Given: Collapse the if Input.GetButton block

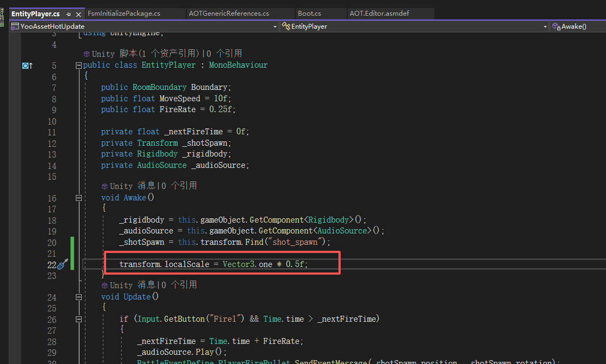Looking at the screenshot, I should click(x=79, y=319).
